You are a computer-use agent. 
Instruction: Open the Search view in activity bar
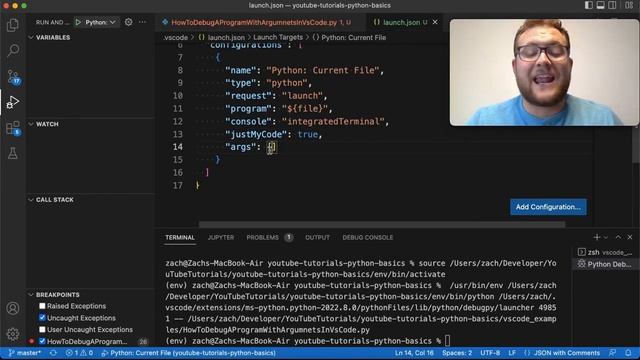click(x=13, y=51)
